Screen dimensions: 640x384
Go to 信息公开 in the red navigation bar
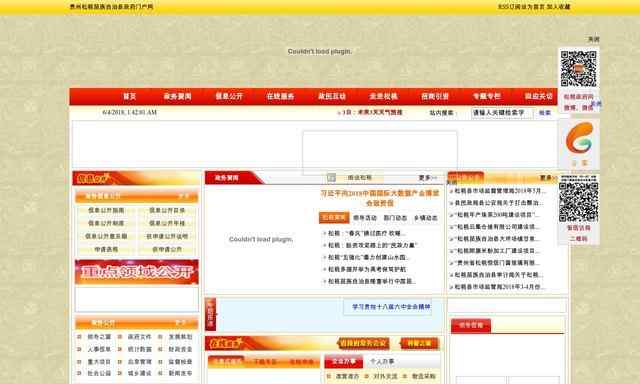point(229,96)
